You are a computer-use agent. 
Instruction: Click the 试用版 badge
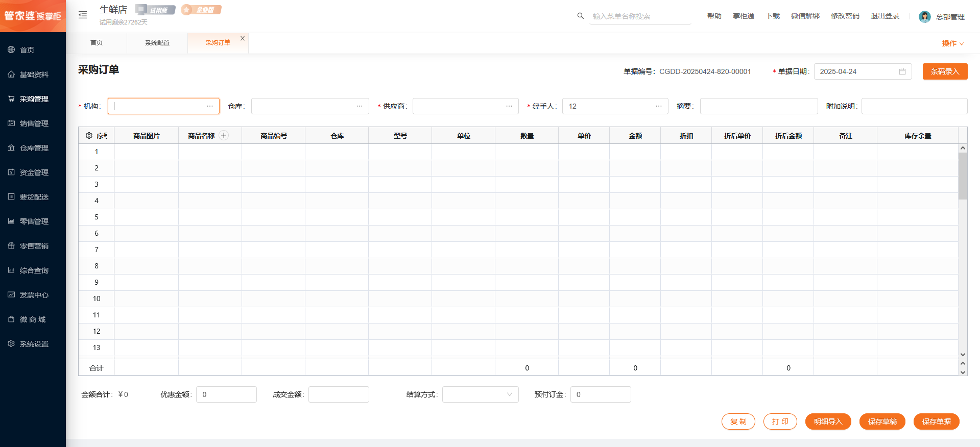click(x=155, y=10)
